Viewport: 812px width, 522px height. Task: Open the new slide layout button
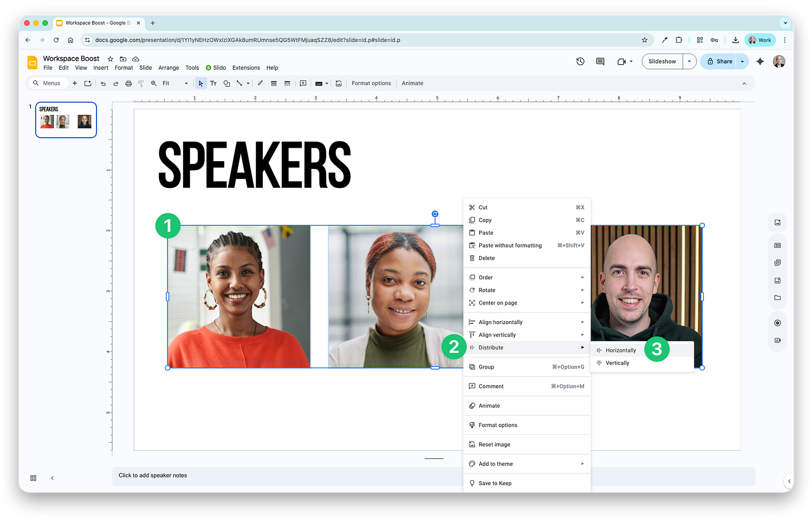click(88, 83)
